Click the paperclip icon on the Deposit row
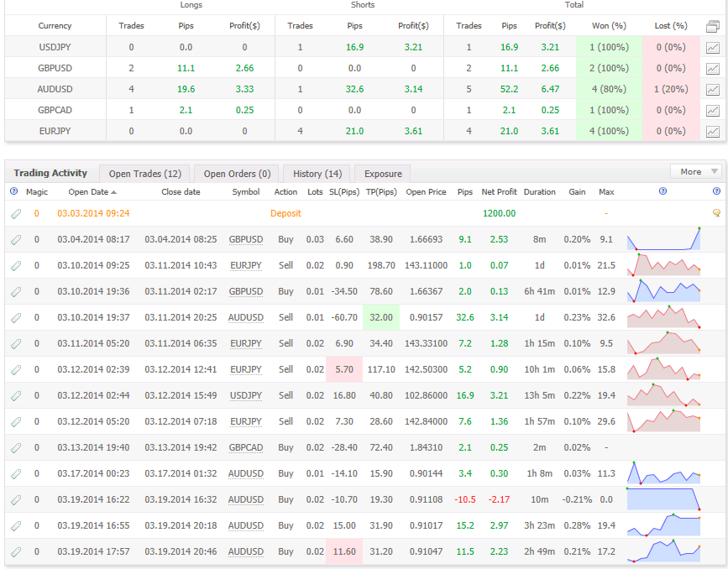The width and height of the screenshot is (728, 569). click(15, 213)
